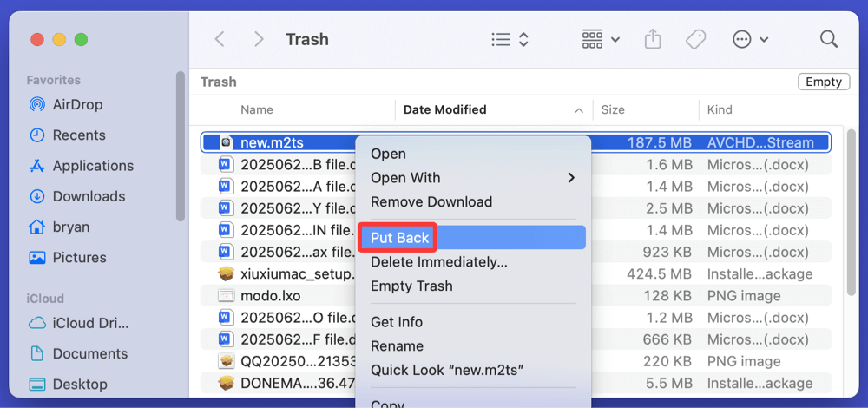The width and height of the screenshot is (868, 408).
Task: Open Applications in the sidebar
Action: (93, 166)
